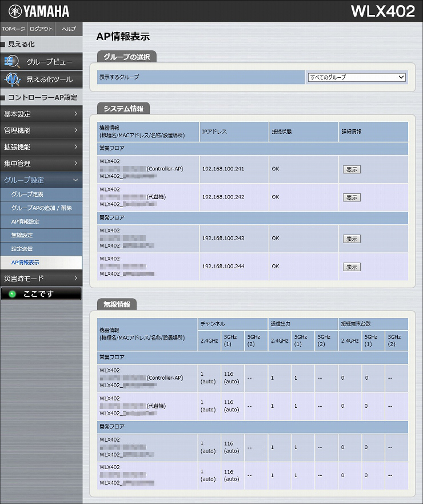The width and height of the screenshot is (423, 504).
Task: Click 見える化ツール label in sidebar
Action: [x=50, y=80]
